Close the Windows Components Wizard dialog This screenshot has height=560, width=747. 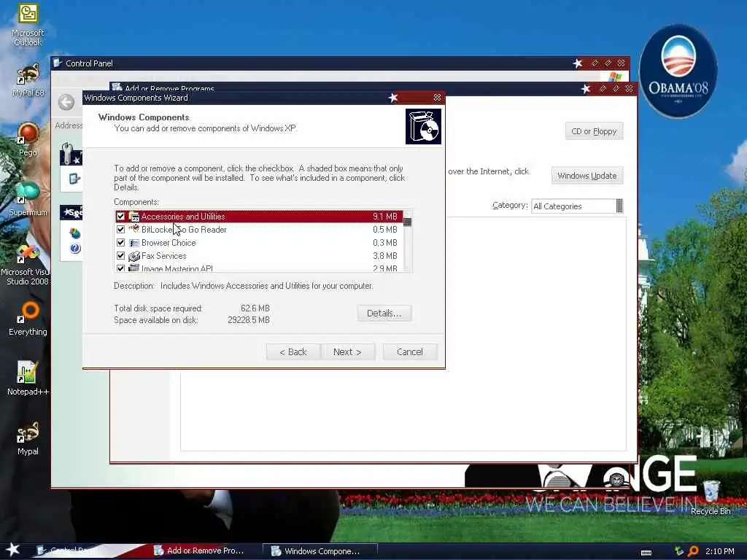[x=437, y=98]
